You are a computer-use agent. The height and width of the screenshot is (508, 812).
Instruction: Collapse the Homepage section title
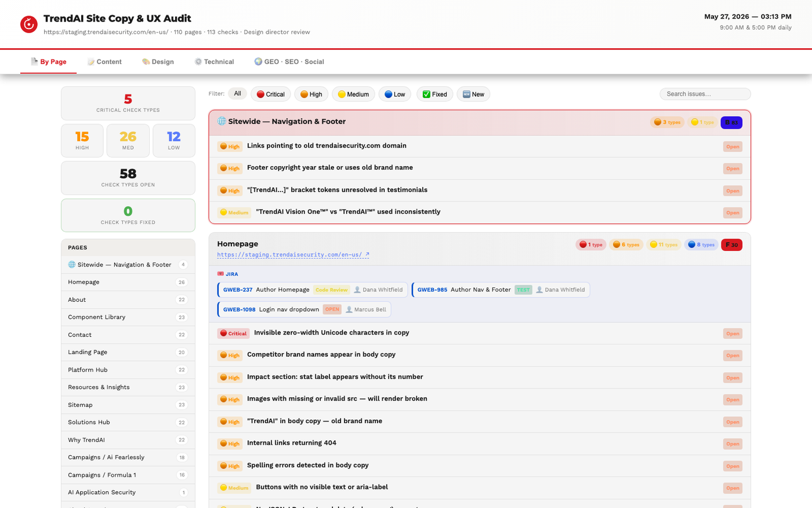pyautogui.click(x=238, y=244)
